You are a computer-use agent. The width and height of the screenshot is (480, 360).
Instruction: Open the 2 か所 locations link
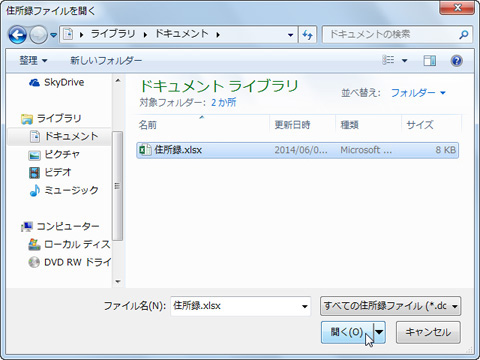[223, 102]
